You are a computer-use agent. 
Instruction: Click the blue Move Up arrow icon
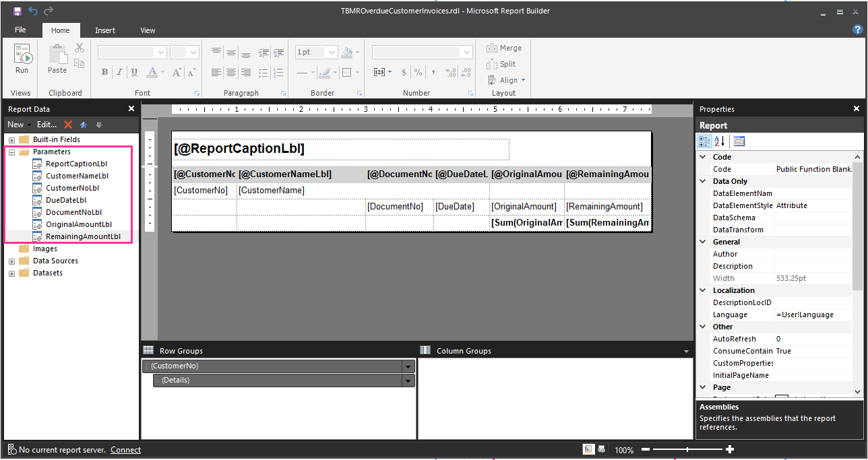(x=84, y=125)
